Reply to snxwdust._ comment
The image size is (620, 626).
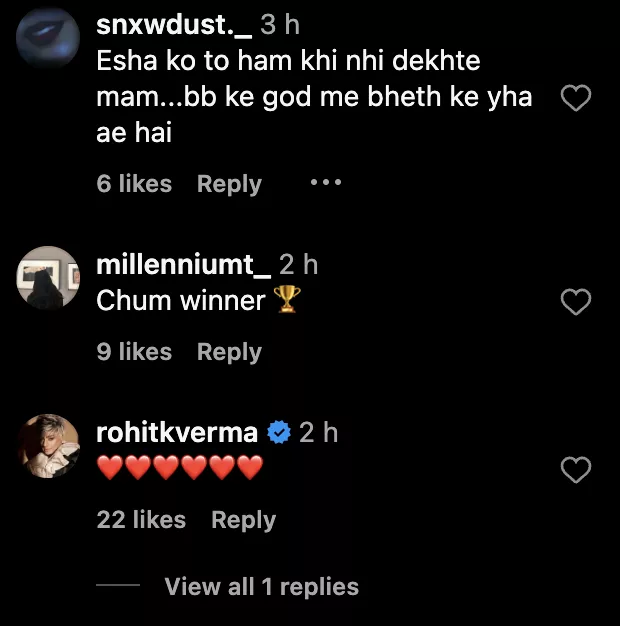229,184
